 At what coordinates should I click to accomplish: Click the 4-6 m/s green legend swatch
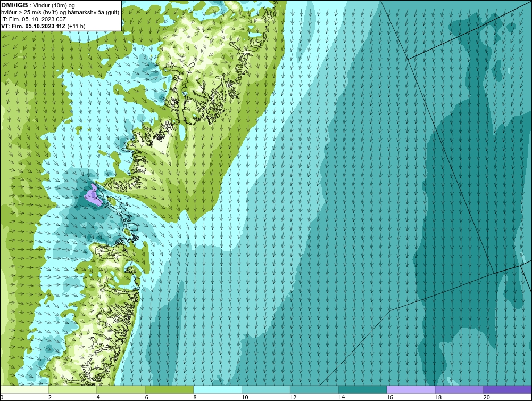point(121,389)
